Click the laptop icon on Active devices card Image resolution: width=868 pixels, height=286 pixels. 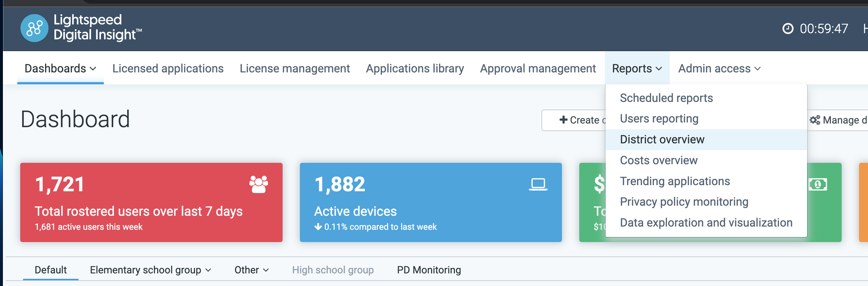pos(538,184)
